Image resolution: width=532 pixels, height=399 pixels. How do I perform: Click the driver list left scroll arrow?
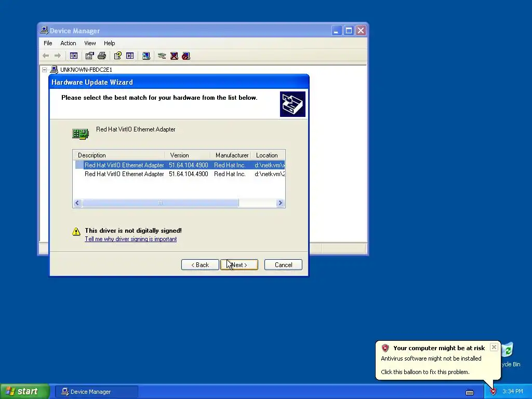77,203
